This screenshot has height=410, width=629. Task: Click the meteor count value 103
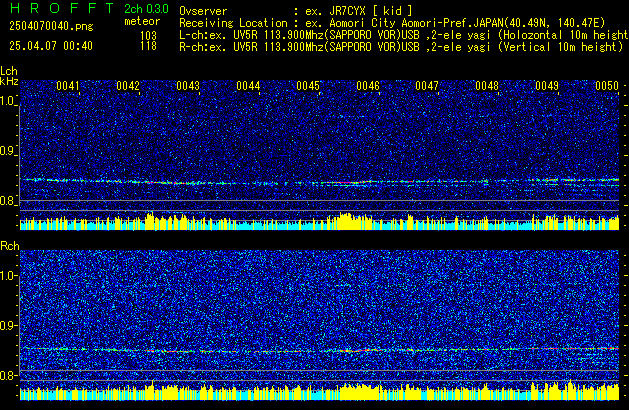148,36
